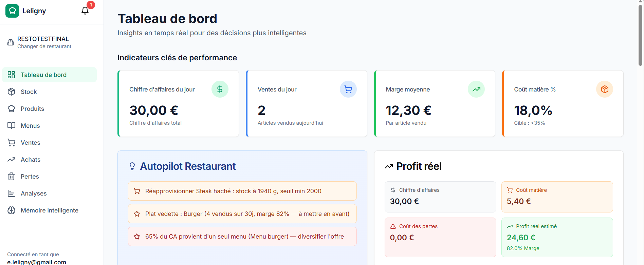Image resolution: width=644 pixels, height=265 pixels.
Task: Open the Menus section
Action: [30, 126]
